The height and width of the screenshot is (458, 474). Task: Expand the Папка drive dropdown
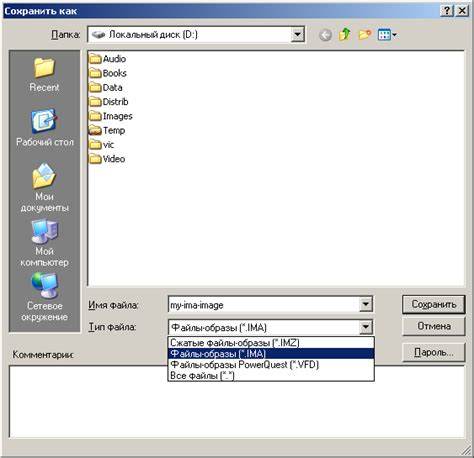(297, 35)
